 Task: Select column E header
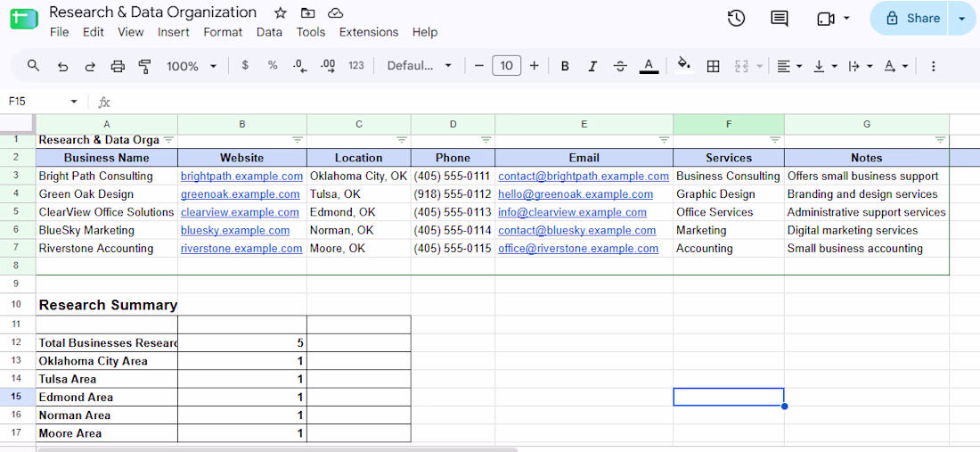point(584,125)
